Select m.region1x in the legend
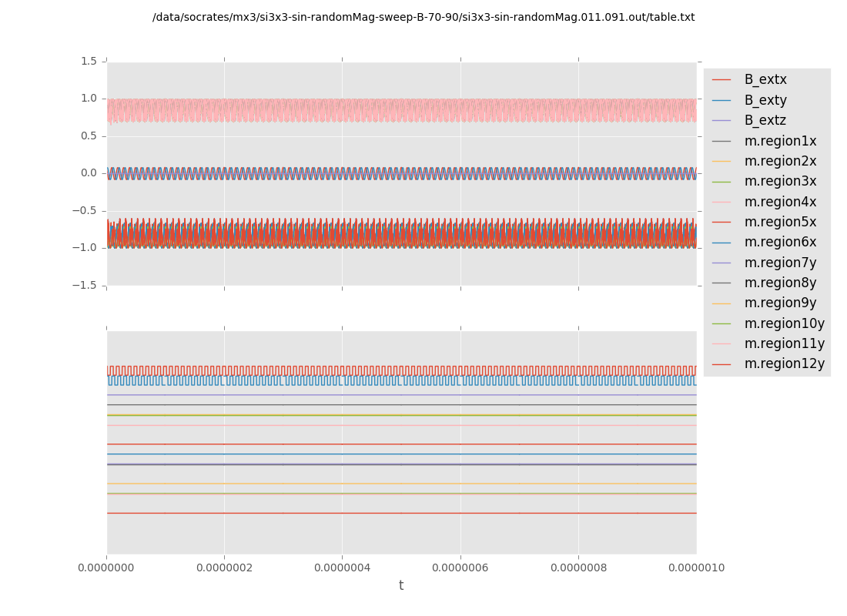Viewport: 847px width, 616px height. [780, 141]
